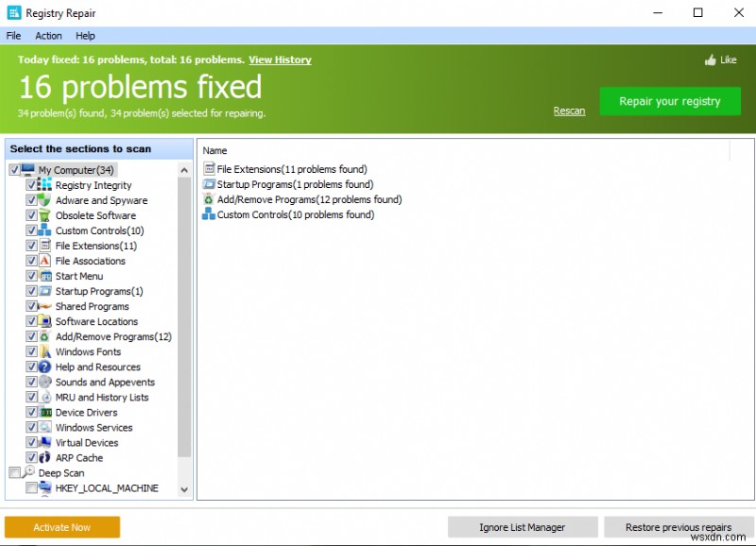This screenshot has height=546, width=756.
Task: Click the Startup Programs icon in tree
Action: [44, 291]
